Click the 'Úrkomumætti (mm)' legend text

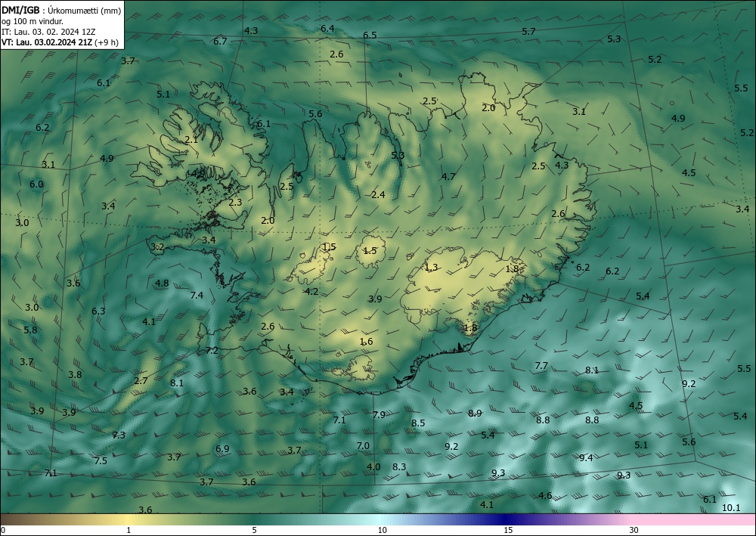tap(84, 11)
